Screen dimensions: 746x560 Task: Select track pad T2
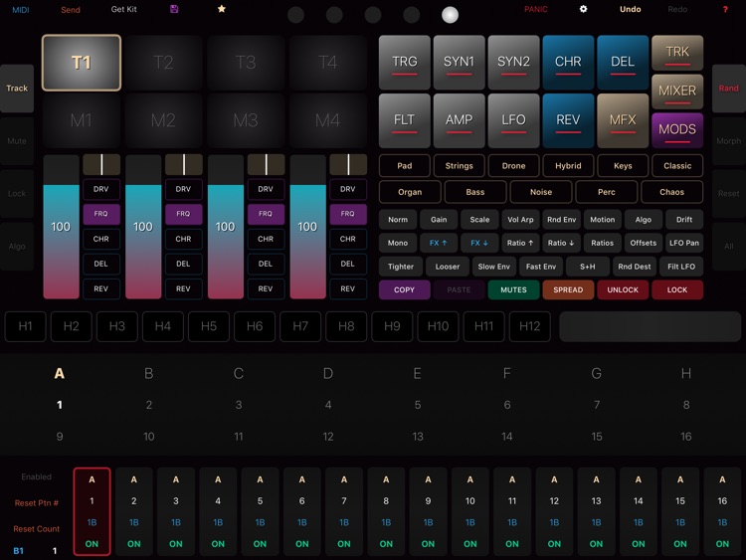point(163,63)
